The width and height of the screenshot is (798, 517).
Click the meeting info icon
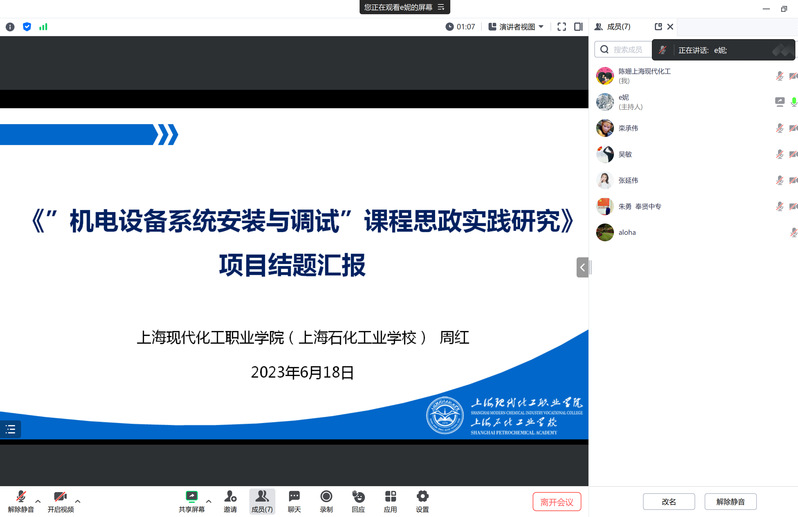(10, 27)
